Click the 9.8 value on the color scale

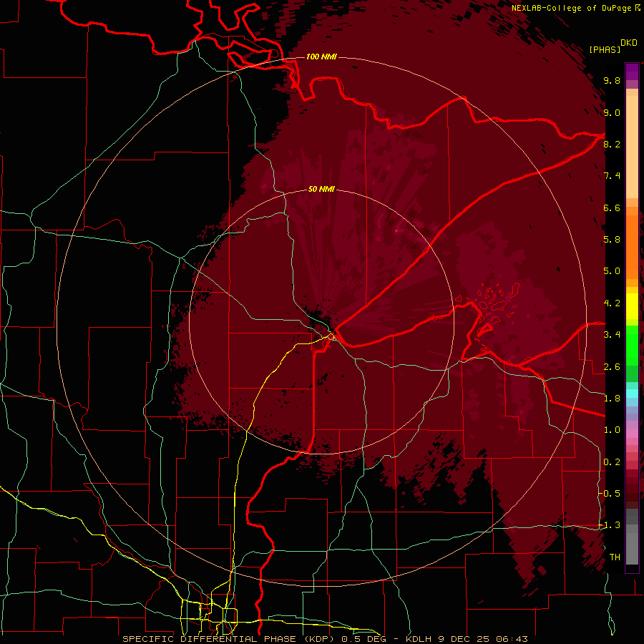612,80
